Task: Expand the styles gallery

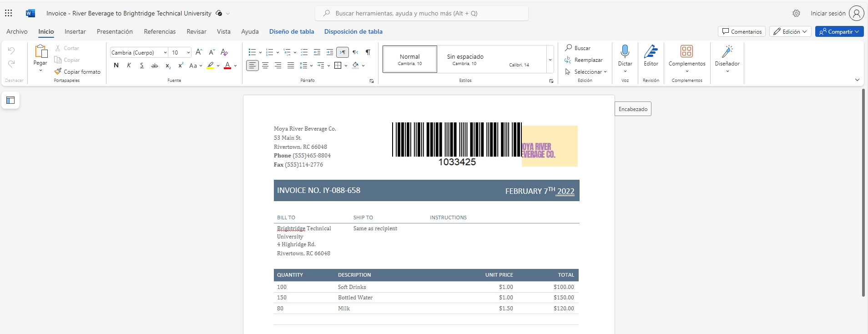Action: pyautogui.click(x=550, y=60)
